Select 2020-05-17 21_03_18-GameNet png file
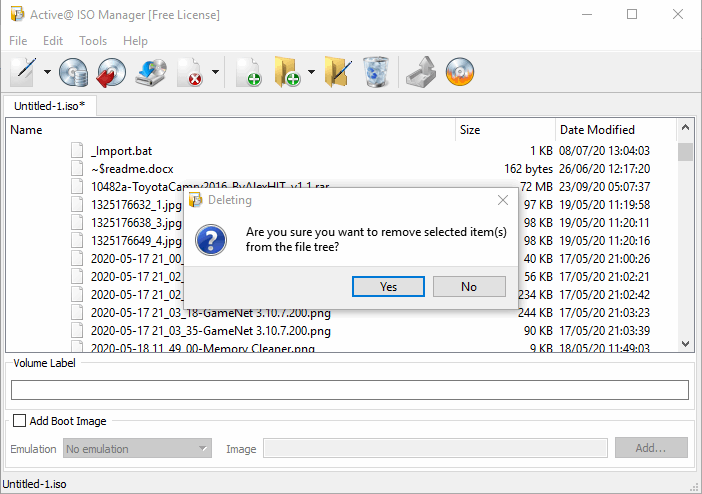Viewport: 702px width, 494px height. coord(210,313)
